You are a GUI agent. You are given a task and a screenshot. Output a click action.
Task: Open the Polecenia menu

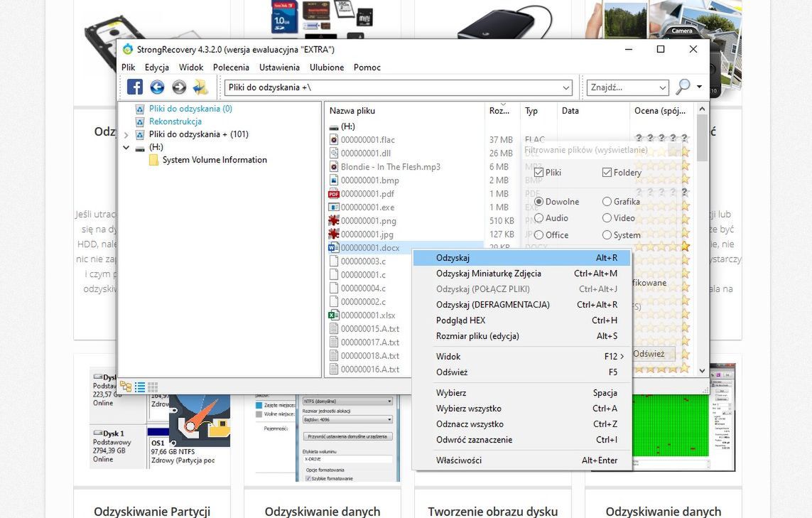pos(231,68)
